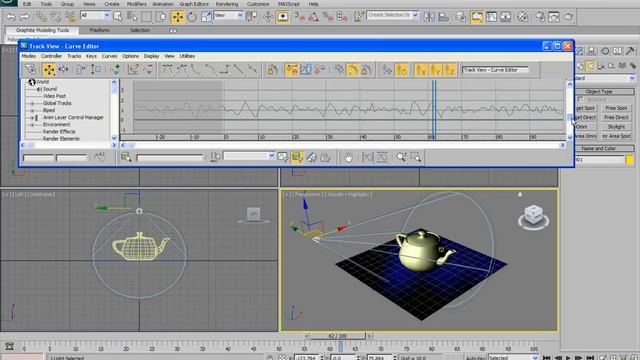The width and height of the screenshot is (640, 360).
Task: Expand the Global Tracks tree node
Action: coord(32,103)
